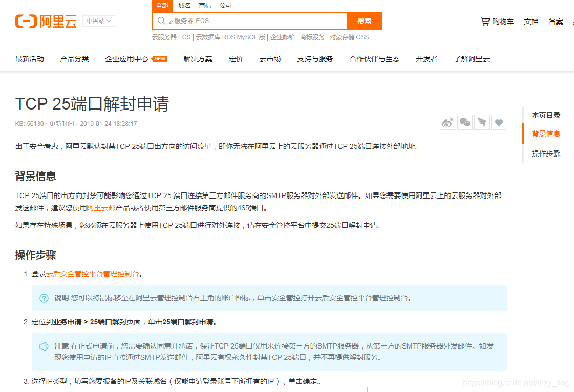The width and height of the screenshot is (574, 392).
Task: Share the article to Weibo
Action: pyautogui.click(x=448, y=122)
